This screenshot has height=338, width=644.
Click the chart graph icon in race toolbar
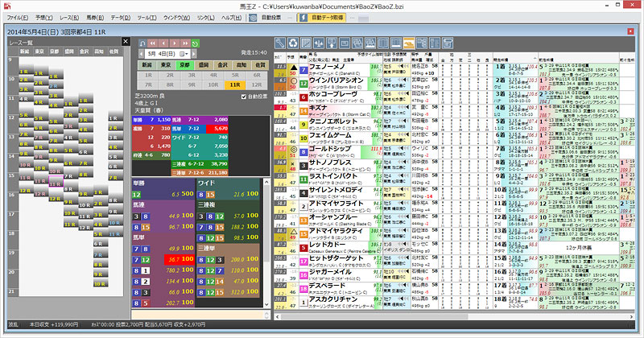coord(306,43)
